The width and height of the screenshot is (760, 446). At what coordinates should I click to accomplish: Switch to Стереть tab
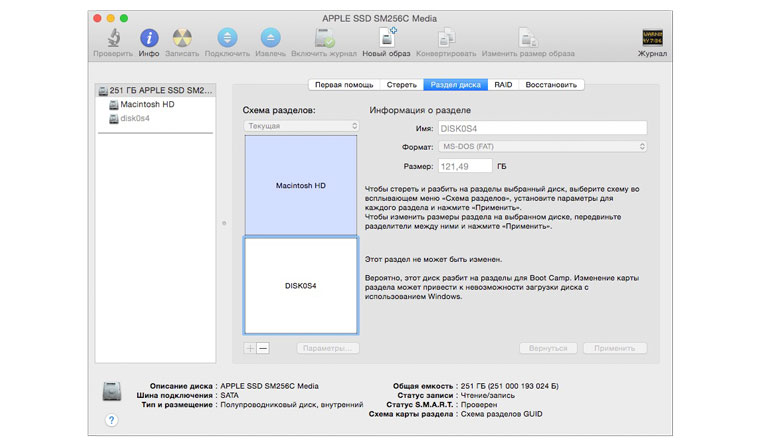tap(401, 85)
